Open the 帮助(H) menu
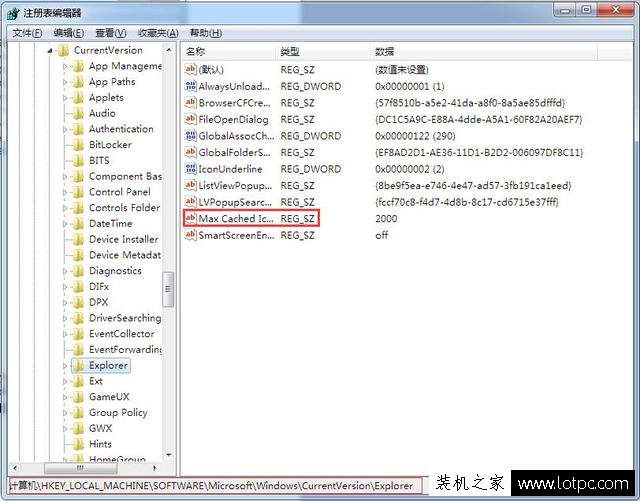 206,33
